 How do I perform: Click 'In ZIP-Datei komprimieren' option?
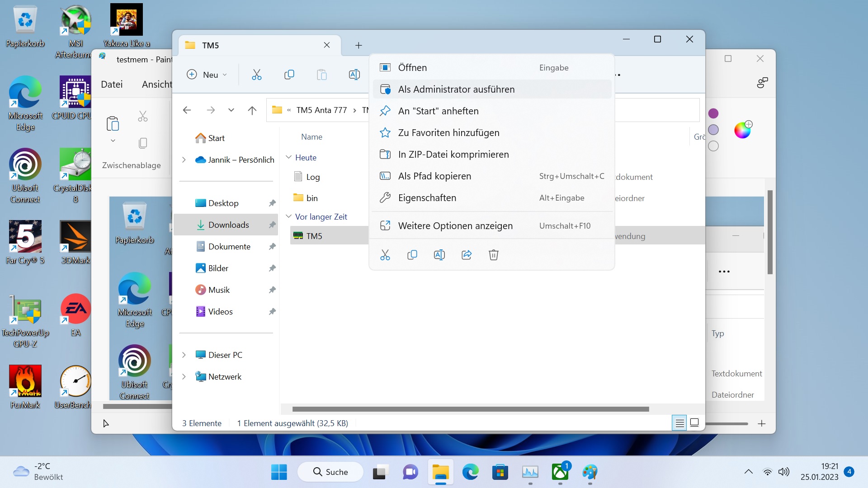click(x=453, y=155)
